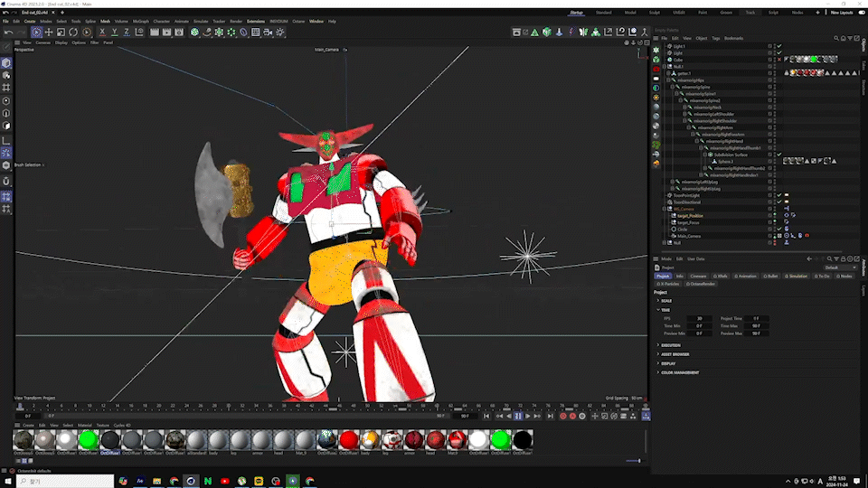Open Material Manager Create menu
The image size is (868, 488).
pyautogui.click(x=28, y=426)
